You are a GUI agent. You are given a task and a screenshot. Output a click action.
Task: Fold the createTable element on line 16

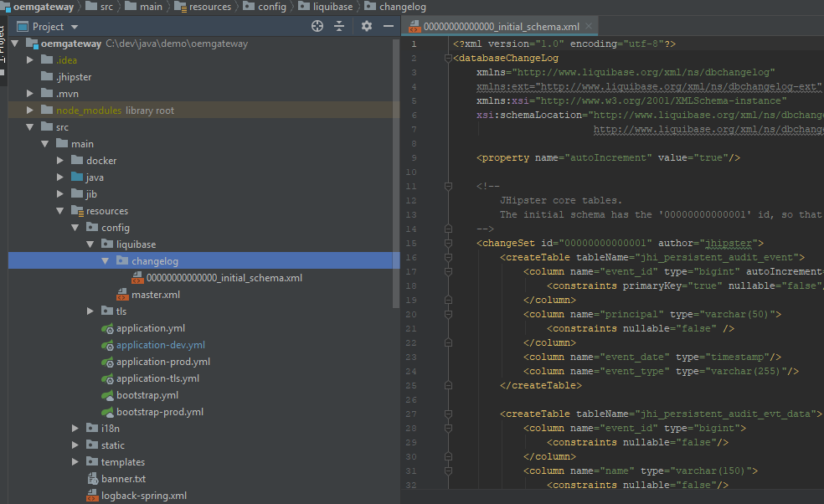click(x=448, y=257)
